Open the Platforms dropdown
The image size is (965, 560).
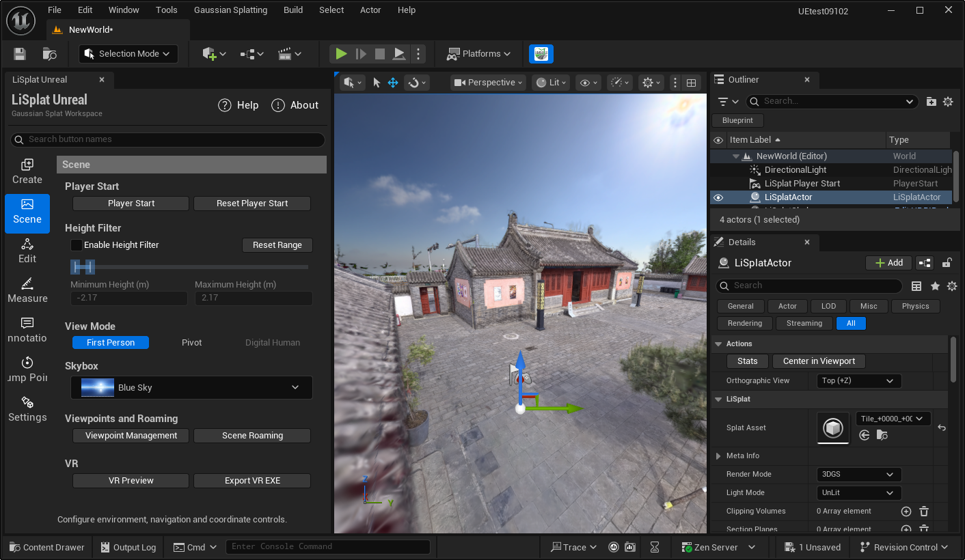(x=480, y=54)
